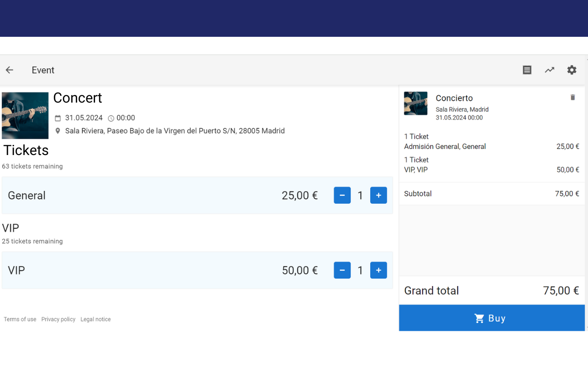This screenshot has width=588, height=368.
Task: Increase General ticket quantity
Action: point(378,195)
